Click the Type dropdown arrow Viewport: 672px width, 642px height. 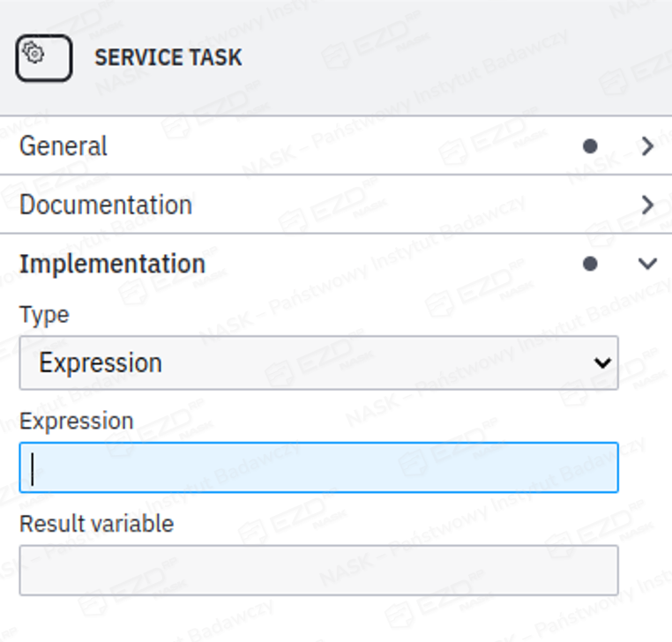click(602, 362)
